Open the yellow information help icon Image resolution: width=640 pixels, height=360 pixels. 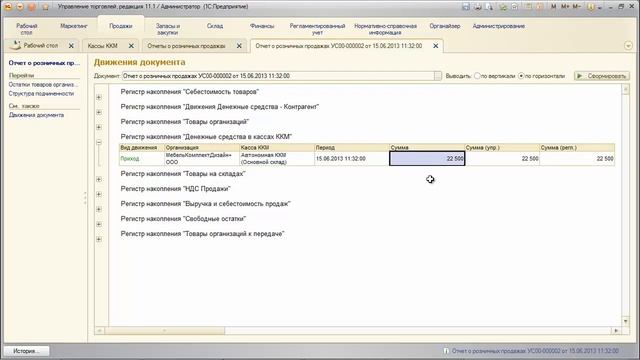(x=590, y=7)
